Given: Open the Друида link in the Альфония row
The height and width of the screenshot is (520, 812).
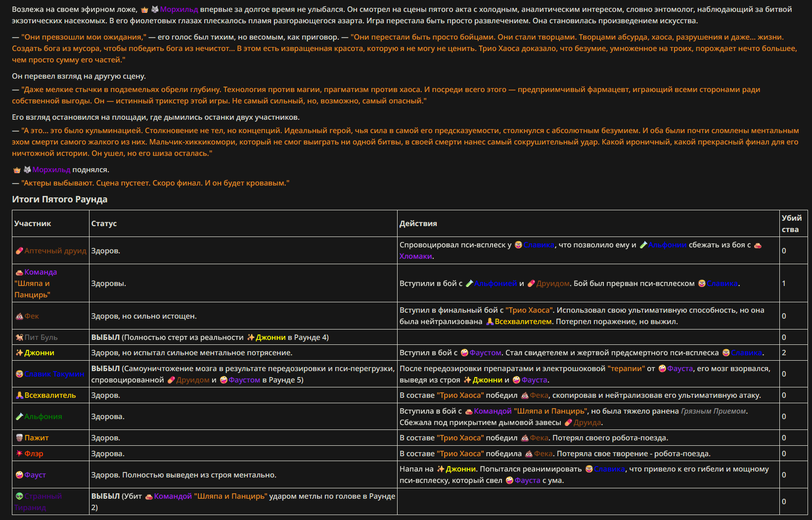Looking at the screenshot, I should coord(587,423).
